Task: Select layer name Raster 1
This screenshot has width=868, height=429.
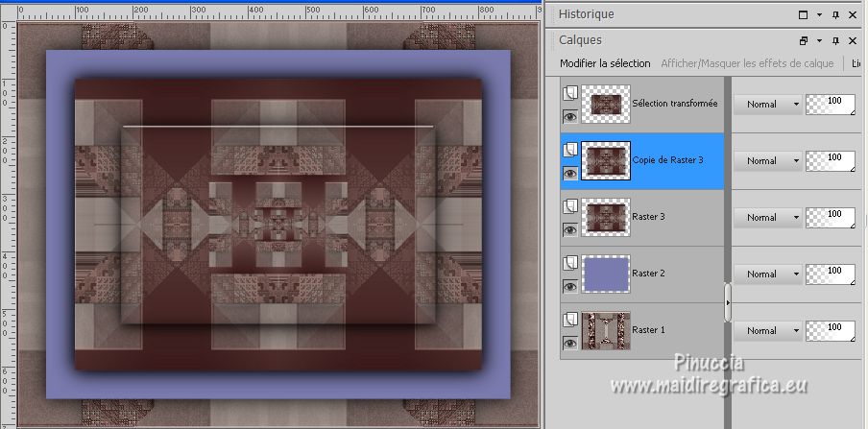Action: [648, 330]
